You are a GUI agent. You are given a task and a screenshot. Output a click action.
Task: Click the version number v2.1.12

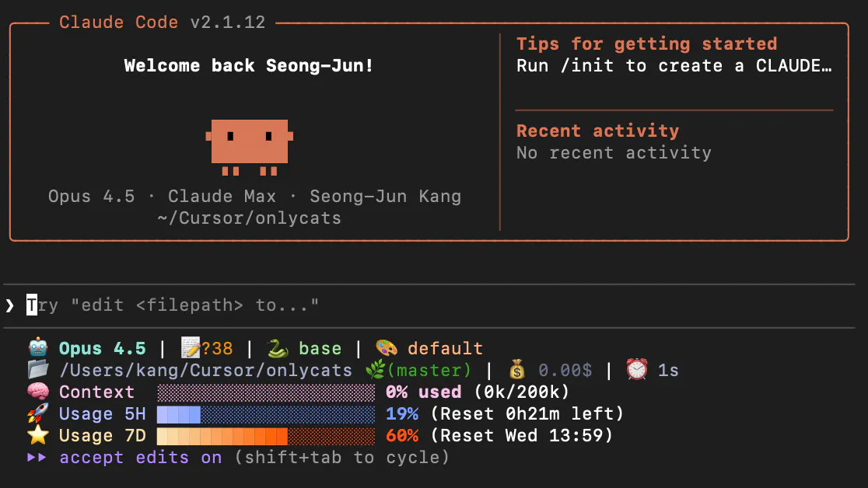coord(228,22)
